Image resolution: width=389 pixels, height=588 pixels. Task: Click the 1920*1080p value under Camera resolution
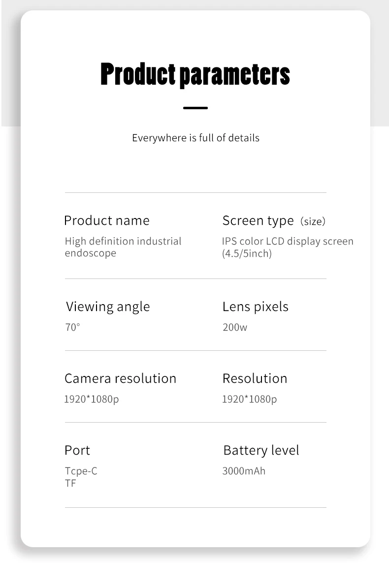point(92,400)
